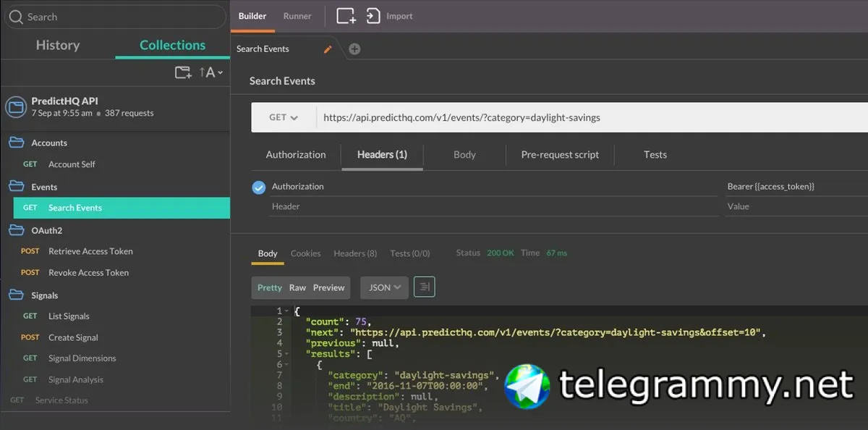The image size is (868, 430).
Task: Select the Search Events request tab
Action: click(x=263, y=49)
